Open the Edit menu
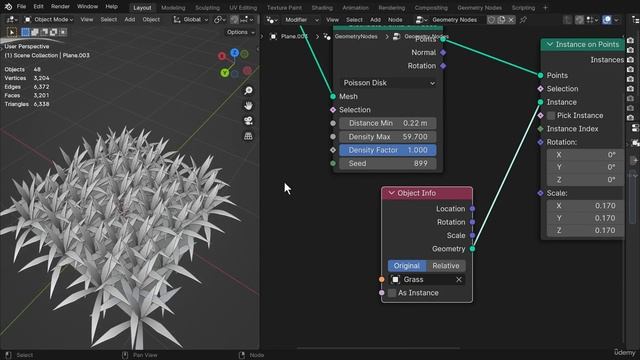Screen dimensions: 640x360 tap(38, 7)
